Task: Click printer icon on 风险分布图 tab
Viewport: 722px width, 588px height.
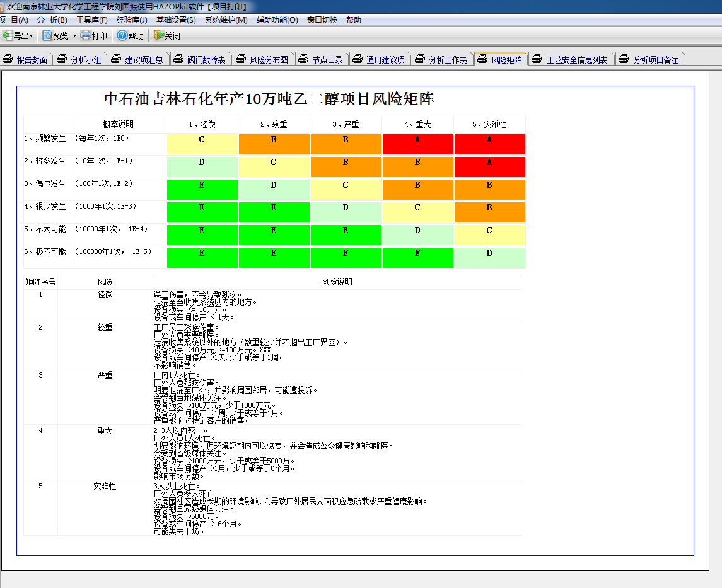Action: pyautogui.click(x=241, y=59)
